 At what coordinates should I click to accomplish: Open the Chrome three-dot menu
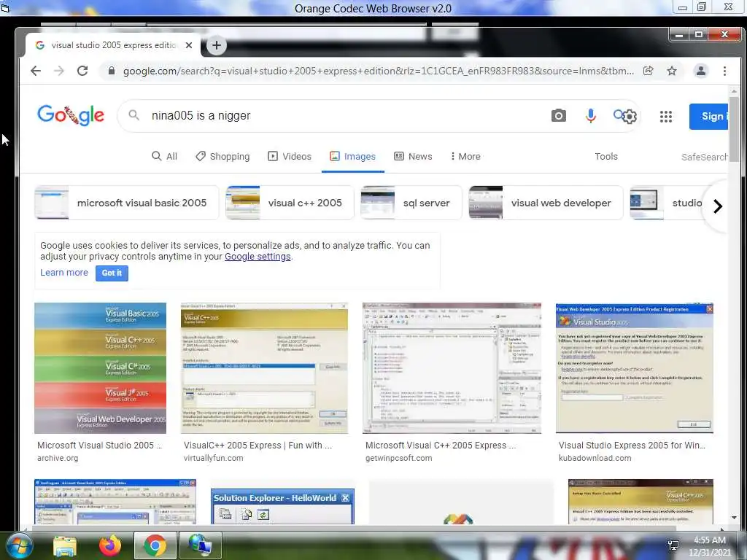(x=724, y=71)
